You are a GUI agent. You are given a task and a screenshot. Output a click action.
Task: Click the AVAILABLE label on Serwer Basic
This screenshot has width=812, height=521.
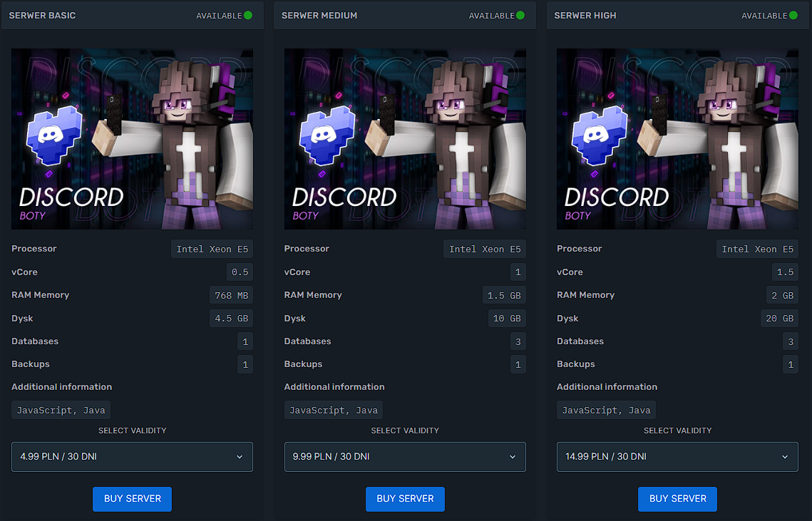(219, 16)
